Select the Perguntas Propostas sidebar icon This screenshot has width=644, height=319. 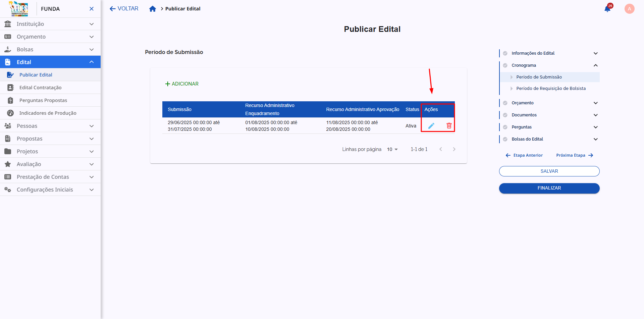click(10, 100)
